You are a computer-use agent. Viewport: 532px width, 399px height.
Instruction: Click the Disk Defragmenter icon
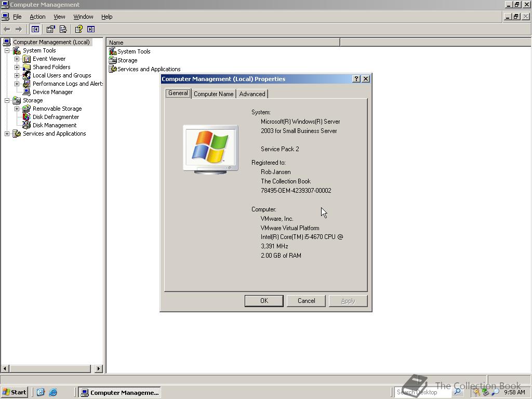pos(26,117)
